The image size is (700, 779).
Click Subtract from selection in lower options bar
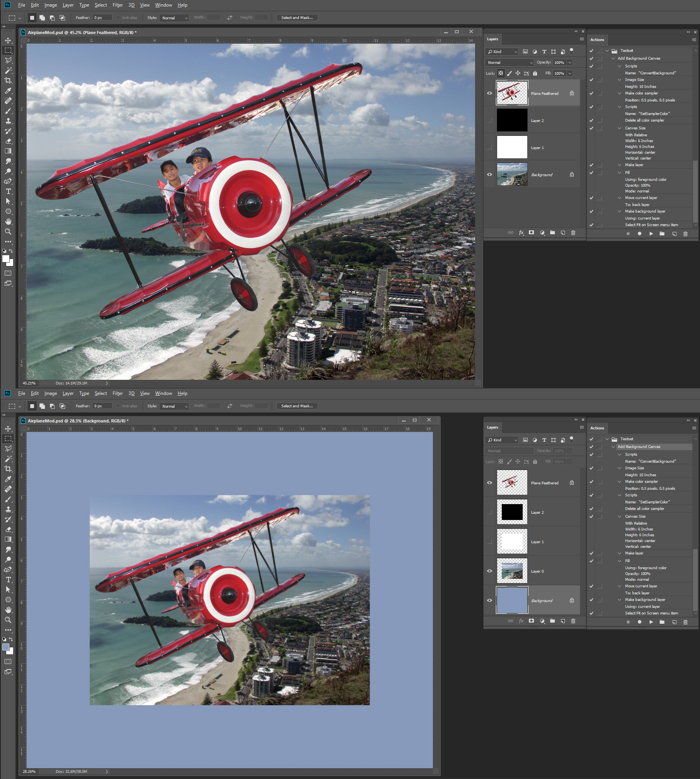[52, 406]
